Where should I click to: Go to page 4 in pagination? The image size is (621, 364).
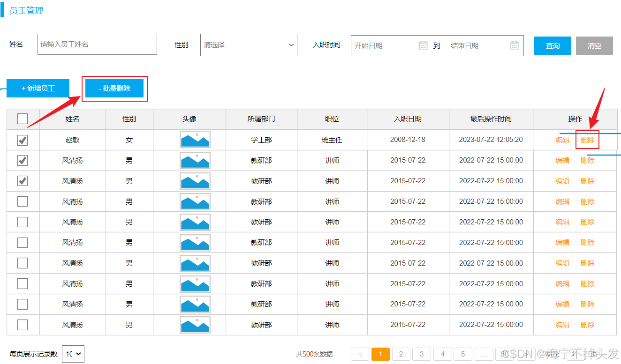click(442, 354)
